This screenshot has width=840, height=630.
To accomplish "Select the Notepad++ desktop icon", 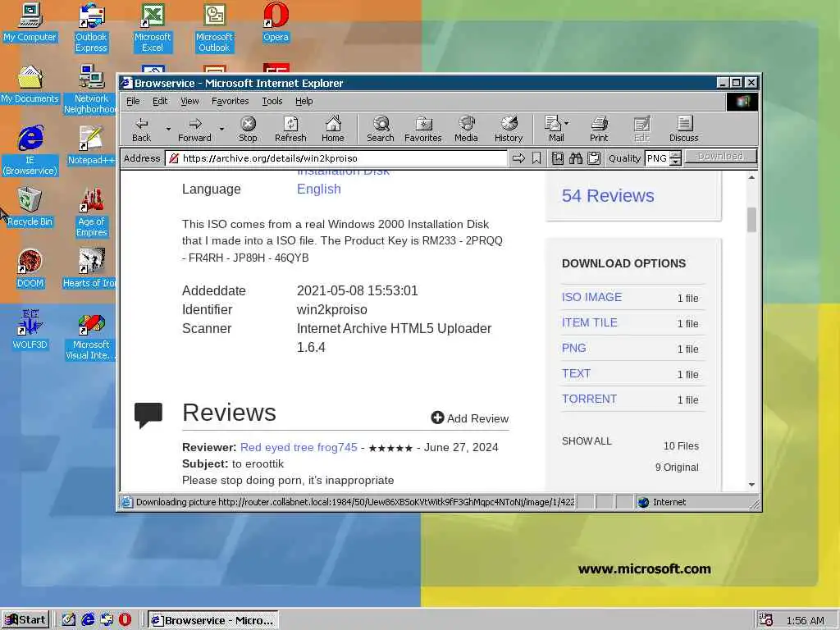I will pos(91,145).
